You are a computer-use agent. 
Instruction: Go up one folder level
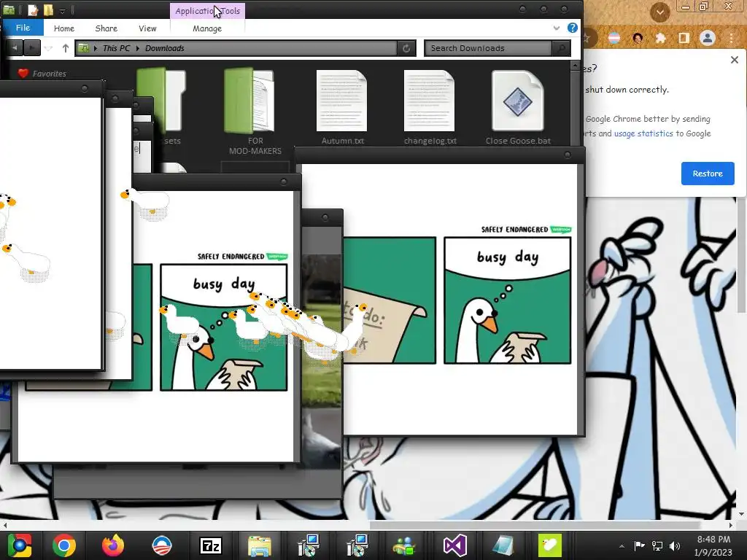point(65,48)
